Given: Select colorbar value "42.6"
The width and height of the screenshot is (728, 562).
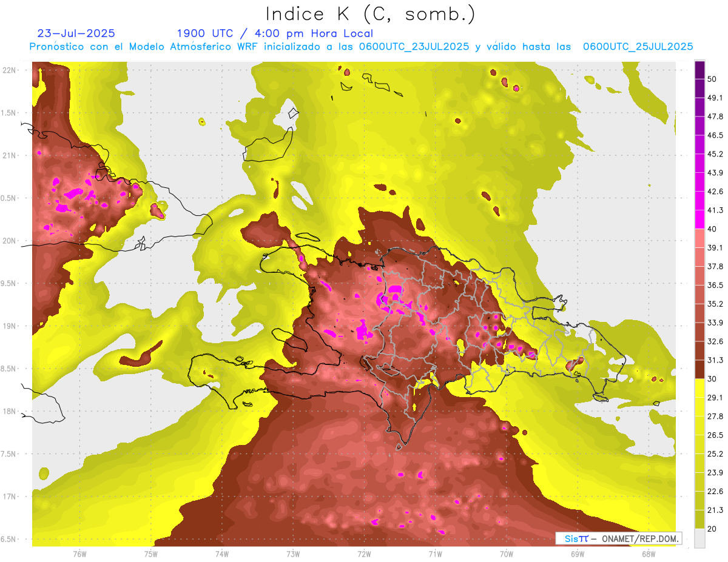Looking at the screenshot, I should tap(716, 192).
